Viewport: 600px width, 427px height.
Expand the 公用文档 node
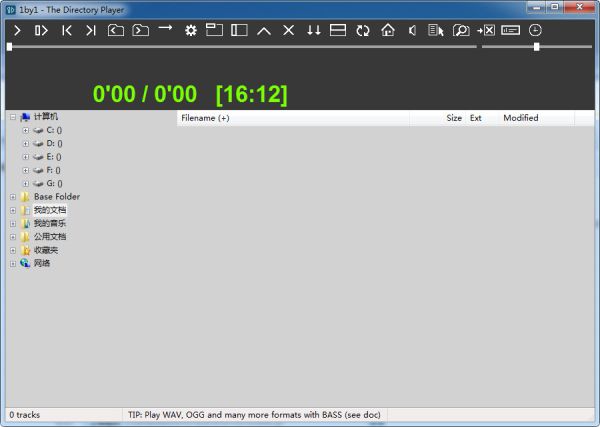tap(13, 237)
